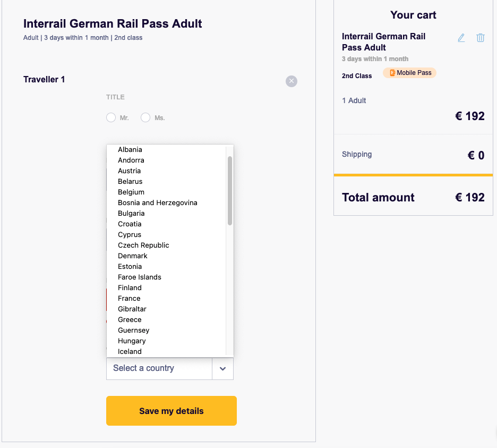Toggle the country dropdown chevron arrow

[x=223, y=369]
